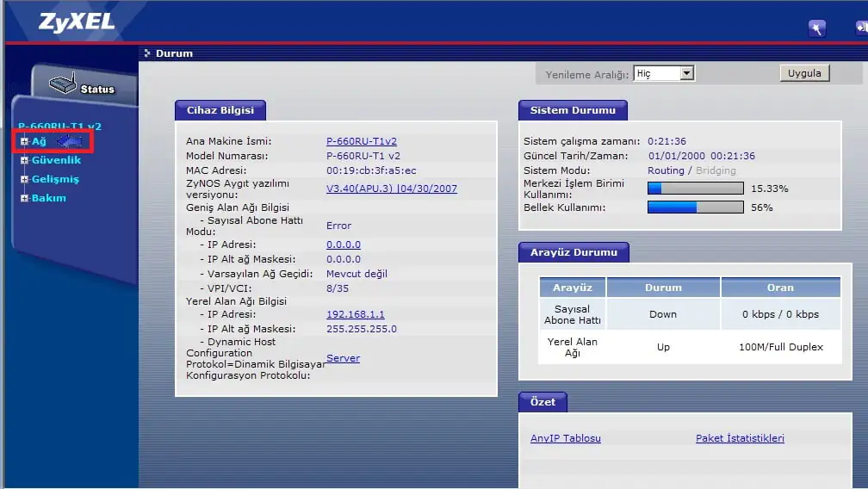
Task: Open the ZyNOS firmware version link
Action: coord(391,189)
